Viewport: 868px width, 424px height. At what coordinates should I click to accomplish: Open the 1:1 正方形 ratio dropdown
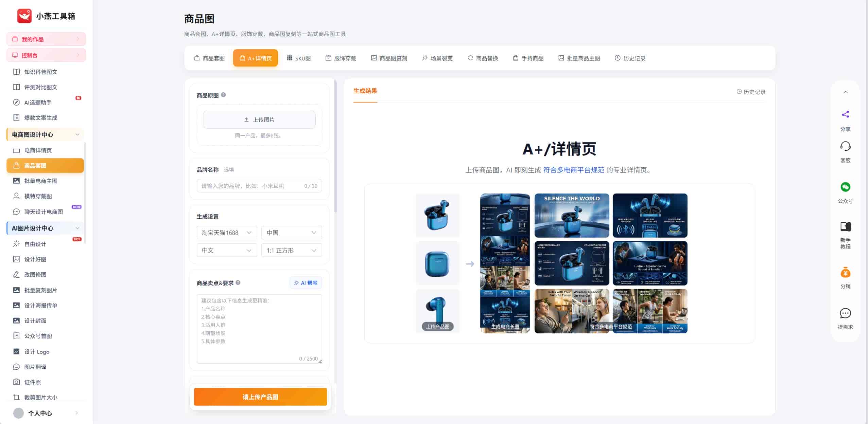click(292, 250)
